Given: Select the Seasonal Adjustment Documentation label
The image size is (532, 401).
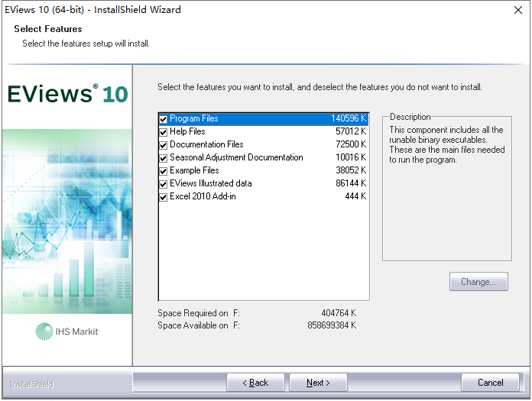Looking at the screenshot, I should (236, 158).
